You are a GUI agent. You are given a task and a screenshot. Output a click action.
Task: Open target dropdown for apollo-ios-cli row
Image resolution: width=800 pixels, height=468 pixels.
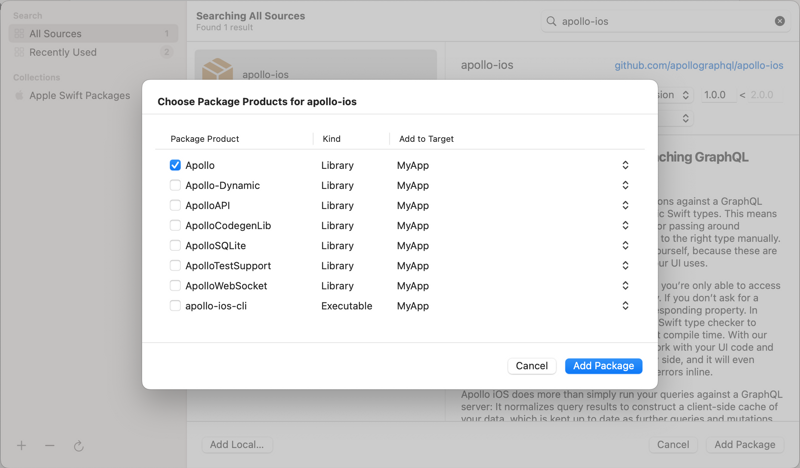point(625,306)
